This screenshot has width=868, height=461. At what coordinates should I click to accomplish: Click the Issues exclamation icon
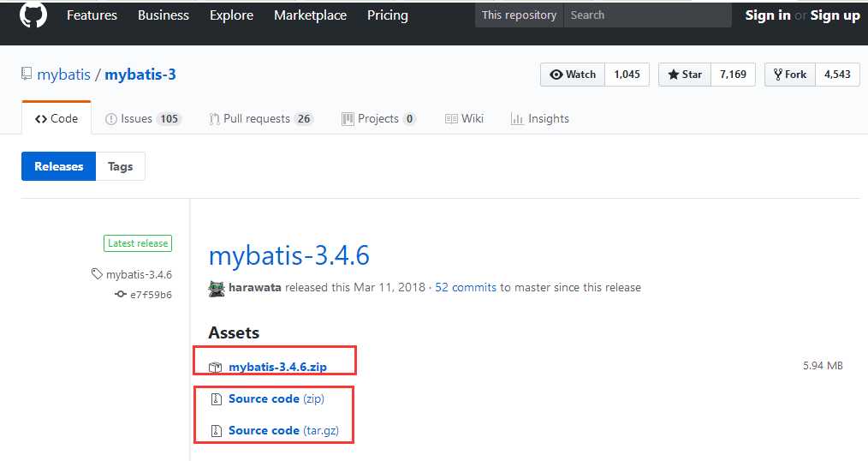tap(110, 119)
